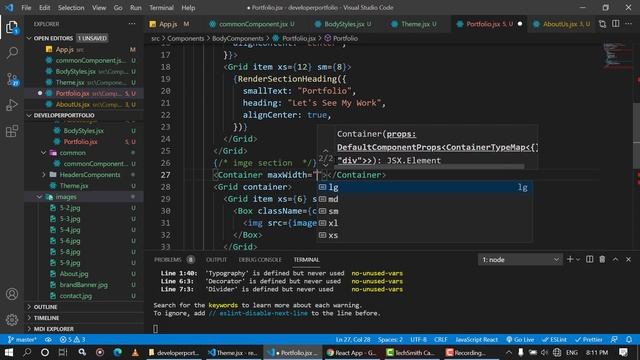Image resolution: width=640 pixels, height=360 pixels.
Task: Open the Extensions view
Action: [x=12, y=131]
